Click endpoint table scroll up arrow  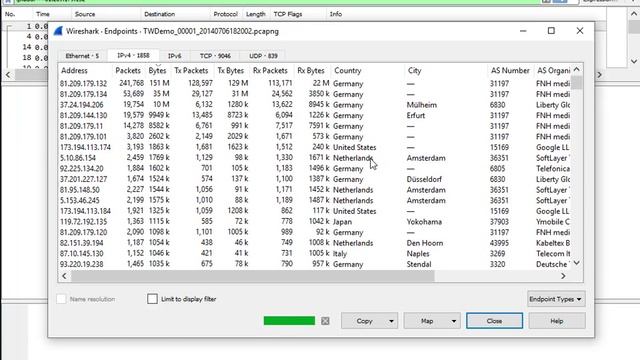(x=576, y=69)
